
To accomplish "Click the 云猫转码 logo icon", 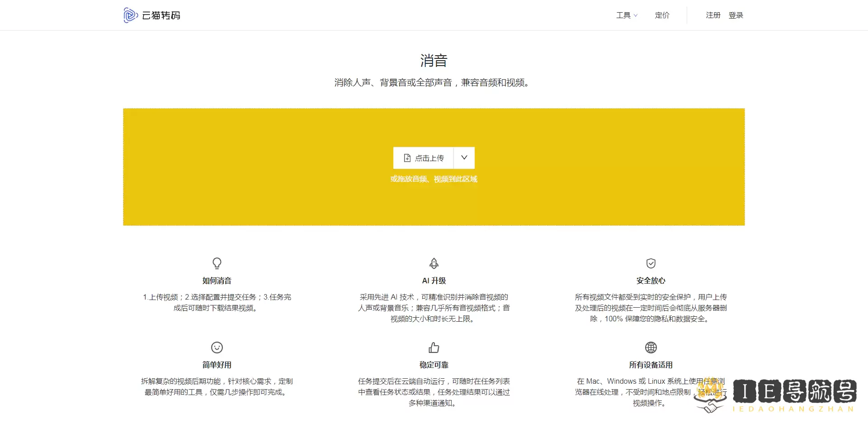I will tap(130, 15).
